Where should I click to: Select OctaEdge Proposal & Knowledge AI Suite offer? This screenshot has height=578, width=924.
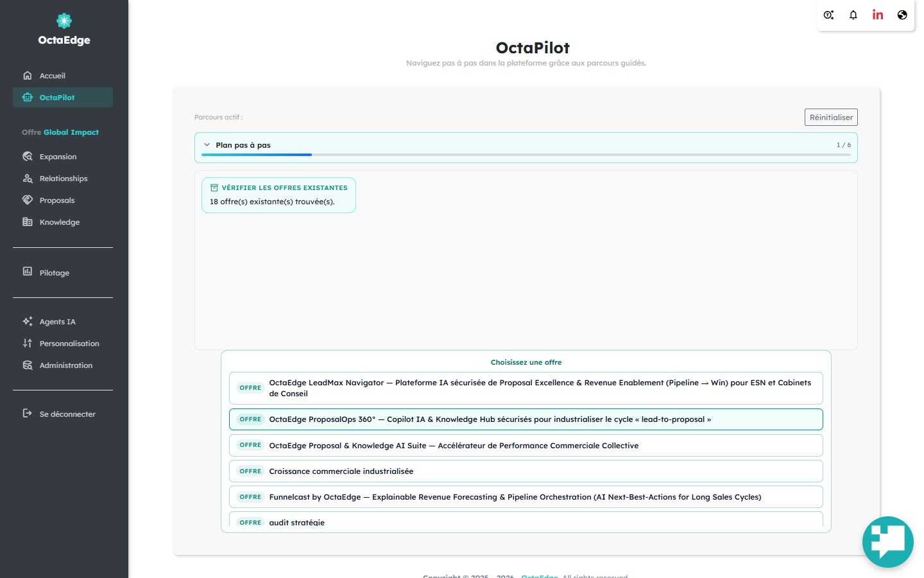click(x=526, y=445)
